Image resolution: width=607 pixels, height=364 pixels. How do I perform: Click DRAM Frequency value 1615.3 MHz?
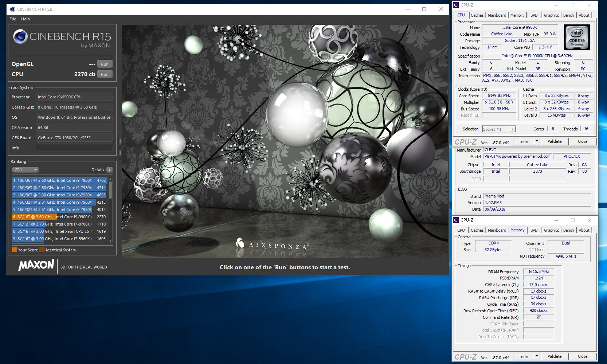coord(539,272)
